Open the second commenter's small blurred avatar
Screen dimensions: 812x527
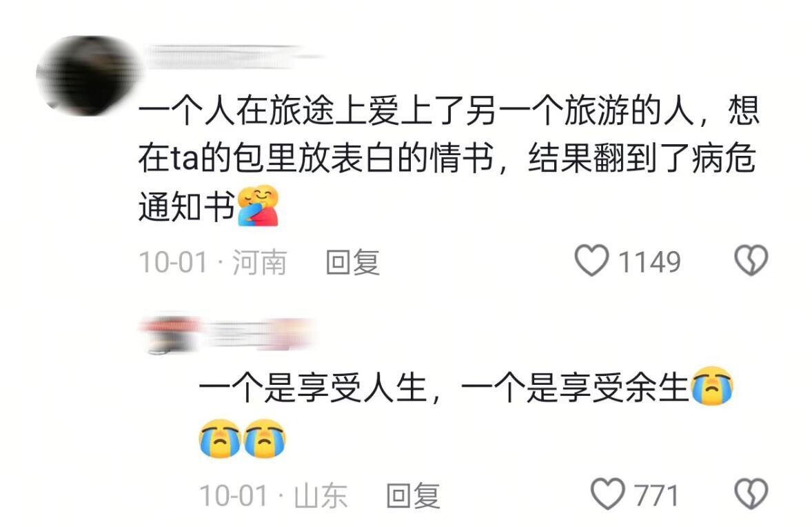click(170, 335)
